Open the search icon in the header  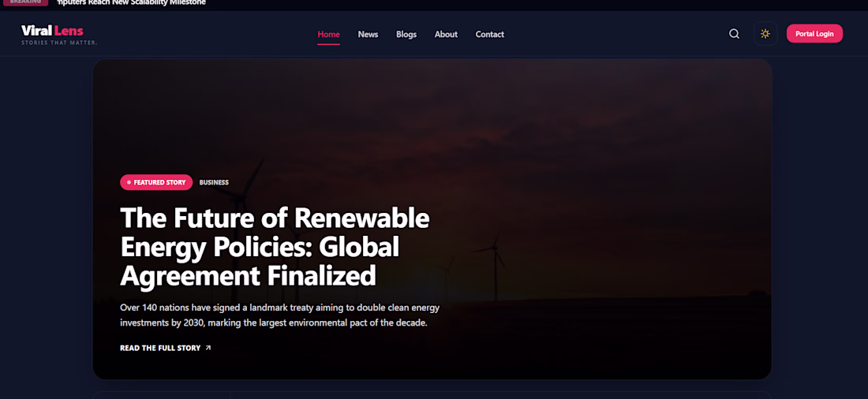pos(734,34)
